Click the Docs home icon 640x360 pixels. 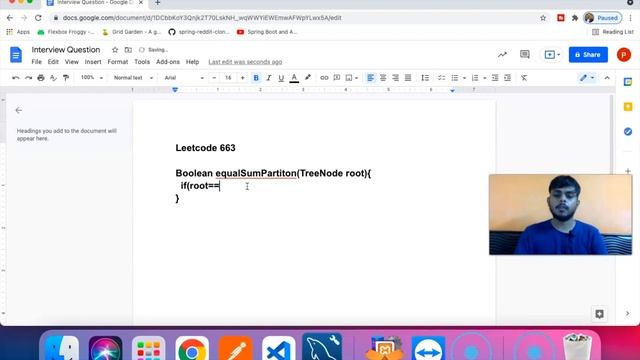tap(16, 55)
